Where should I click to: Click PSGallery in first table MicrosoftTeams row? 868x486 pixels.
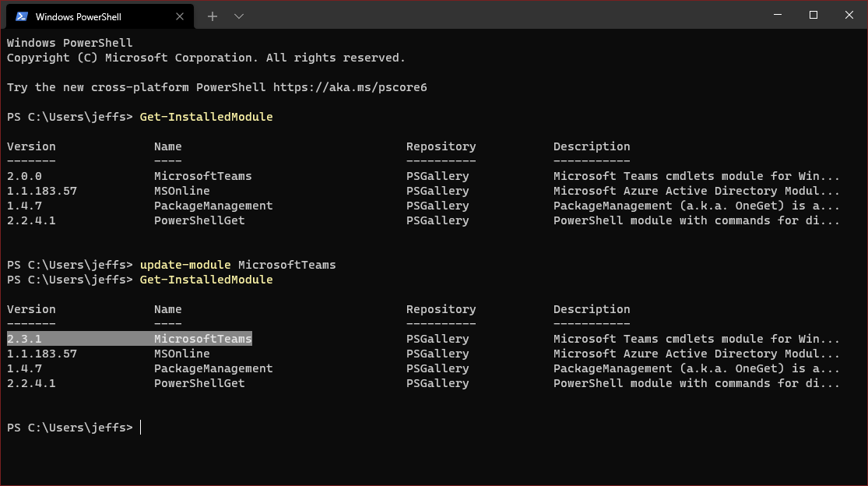438,176
